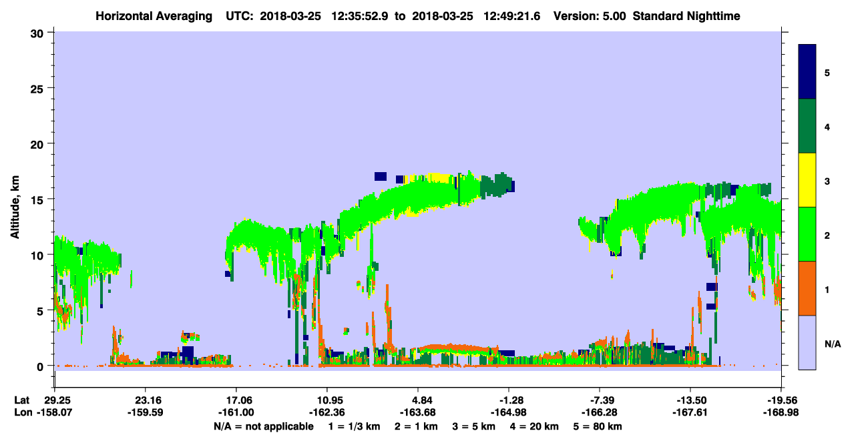
Task: Click the longitude value -161.00
Action: coord(236,412)
